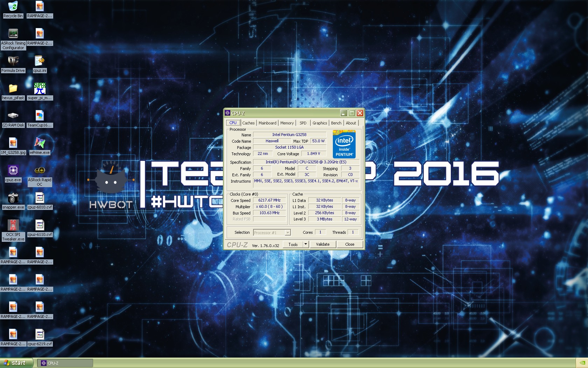The height and width of the screenshot is (368, 588).
Task: Select the snapper.exe camera icon
Action: pos(13,201)
